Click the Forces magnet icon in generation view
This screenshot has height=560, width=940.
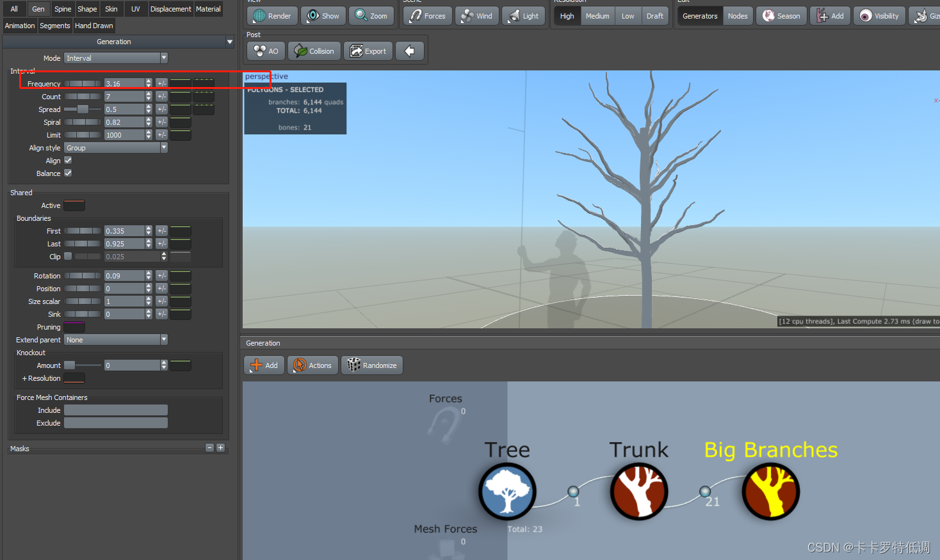(444, 426)
